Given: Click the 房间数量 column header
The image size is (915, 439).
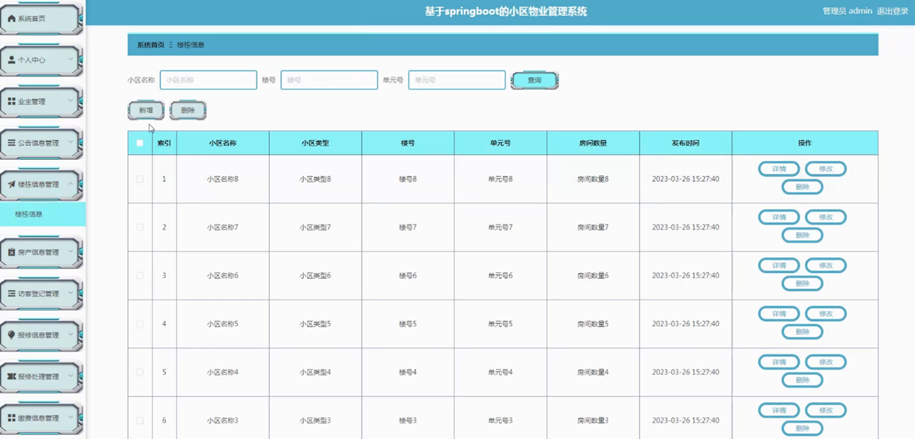Looking at the screenshot, I should (x=593, y=143).
